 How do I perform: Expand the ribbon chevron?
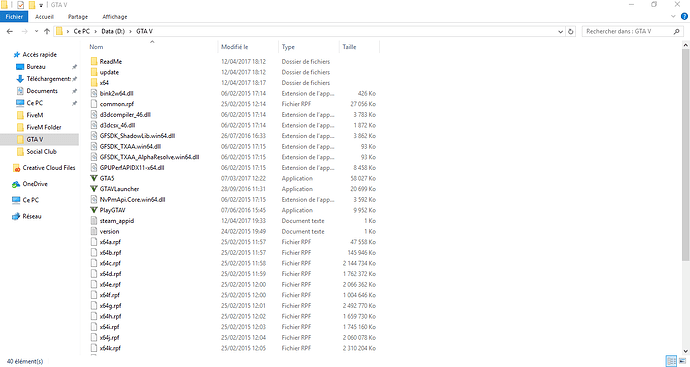point(673,17)
